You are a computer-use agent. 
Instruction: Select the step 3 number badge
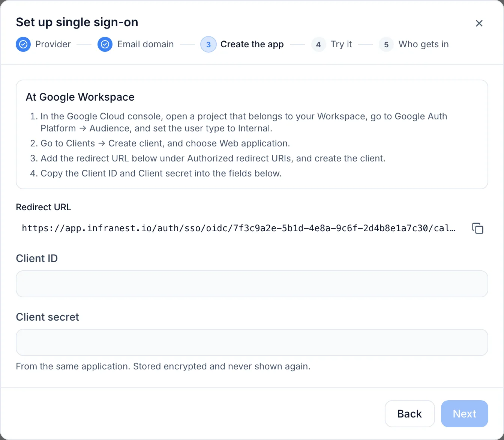(x=208, y=44)
